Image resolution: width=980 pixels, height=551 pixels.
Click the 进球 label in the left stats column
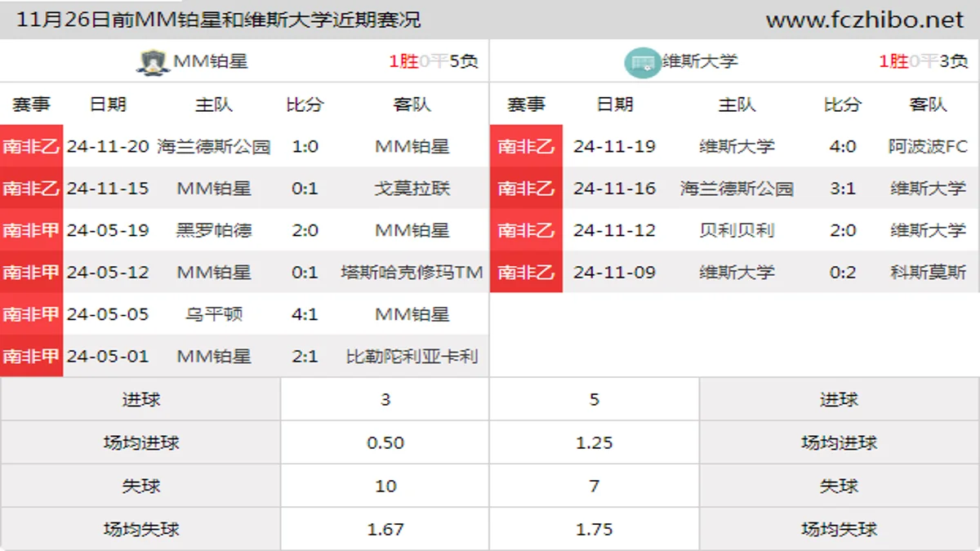[x=140, y=399]
